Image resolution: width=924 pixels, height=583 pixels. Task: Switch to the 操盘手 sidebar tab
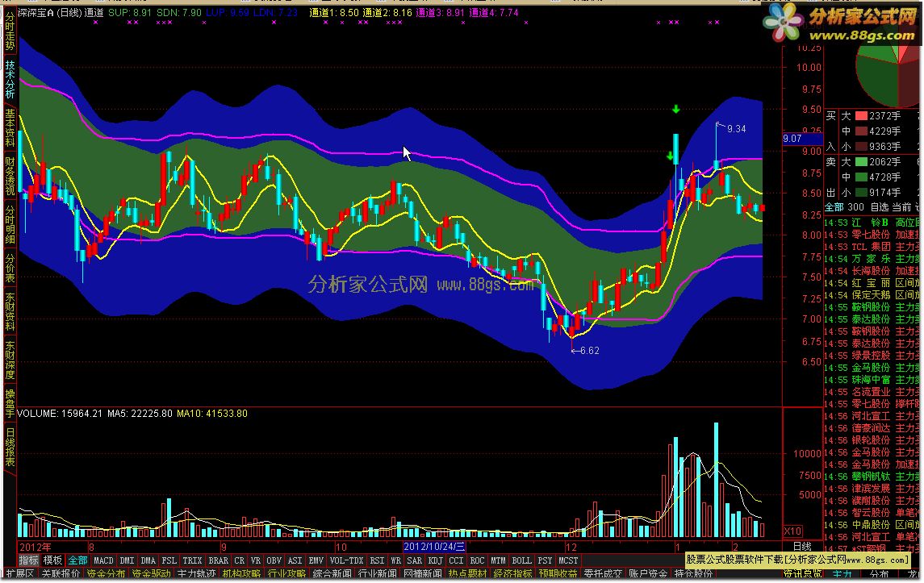tap(10, 403)
